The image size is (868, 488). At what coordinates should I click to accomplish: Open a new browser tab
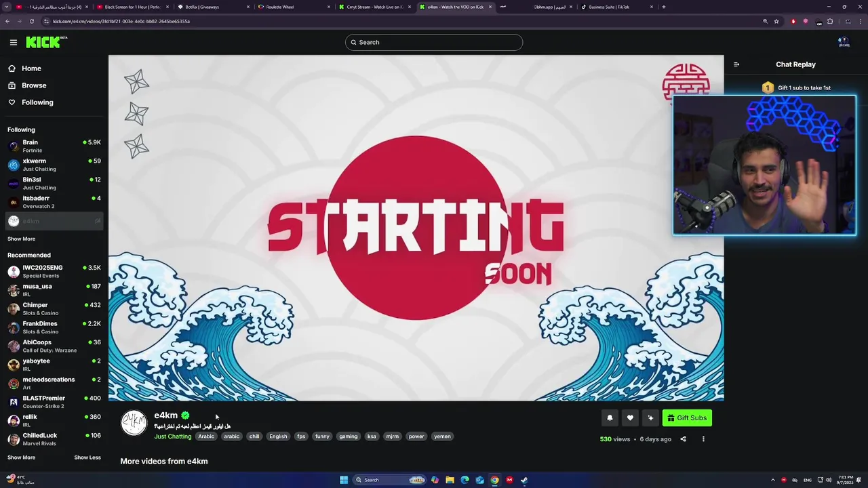pos(663,7)
